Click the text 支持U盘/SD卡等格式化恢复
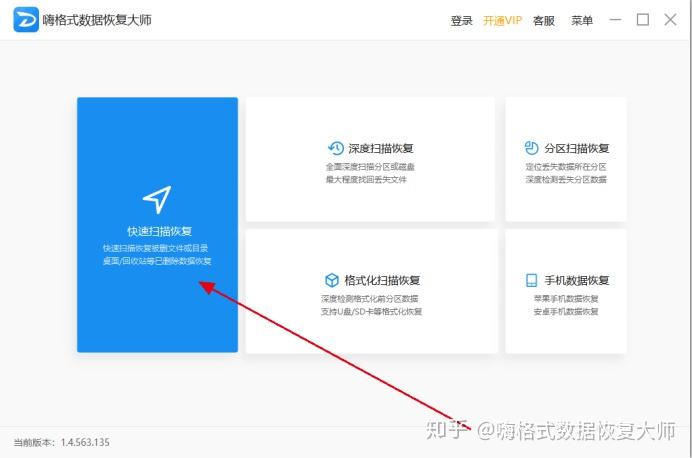This screenshot has width=692, height=458. [371, 312]
